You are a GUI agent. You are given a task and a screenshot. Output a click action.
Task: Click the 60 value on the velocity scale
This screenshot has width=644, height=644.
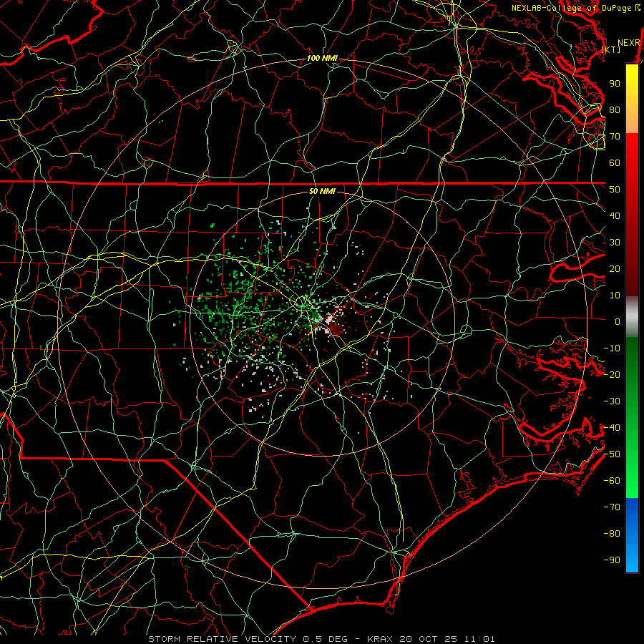coord(615,163)
